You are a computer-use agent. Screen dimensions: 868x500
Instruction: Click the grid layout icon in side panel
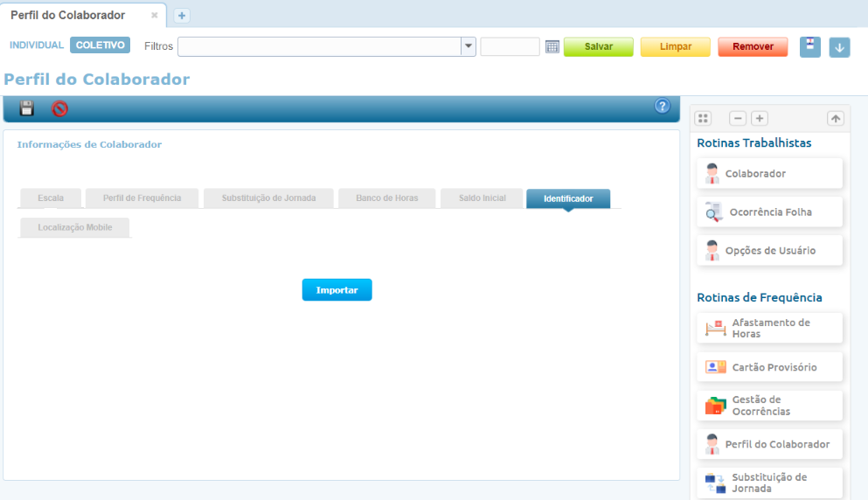click(x=704, y=118)
